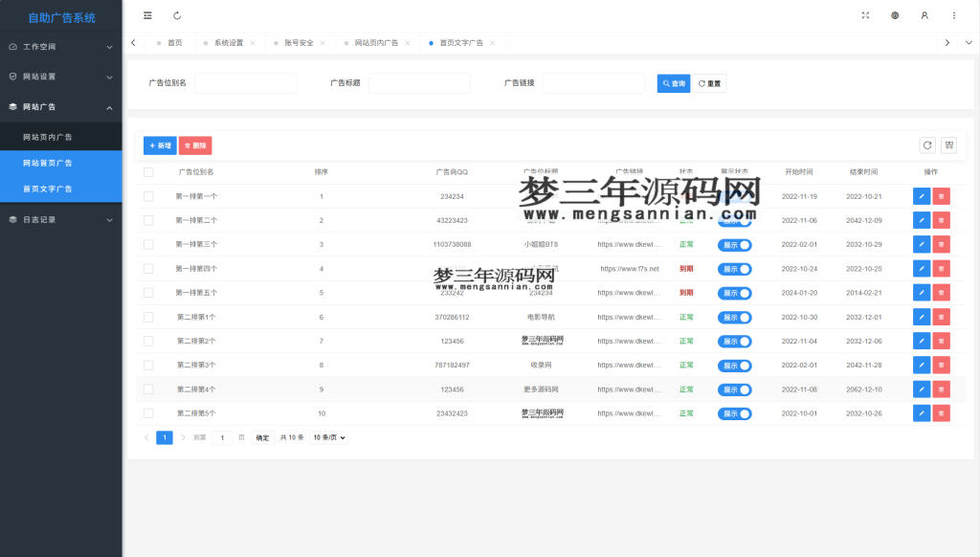Image resolution: width=980 pixels, height=557 pixels.
Task: Edit the row 第一排第四个
Action: point(922,269)
